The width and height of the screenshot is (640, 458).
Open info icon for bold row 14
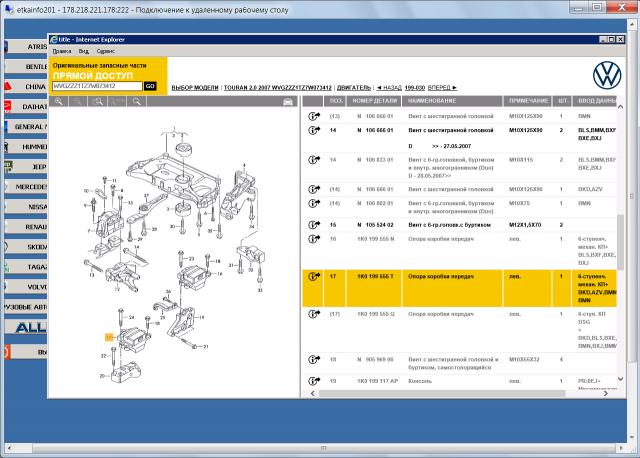[314, 130]
